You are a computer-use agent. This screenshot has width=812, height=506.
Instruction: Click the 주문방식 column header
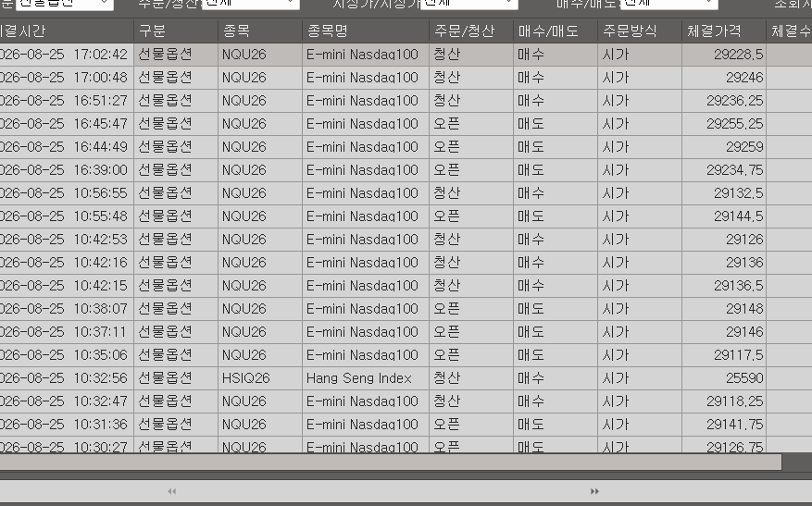(x=640, y=31)
